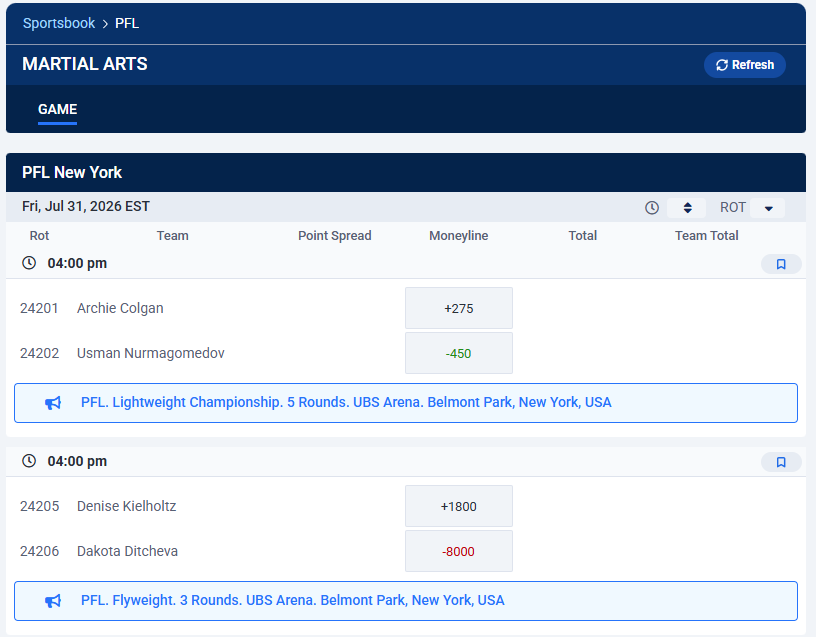Bookmark the Kielholtz vs Ditcheva fight
This screenshot has width=816, height=637.
(x=781, y=462)
